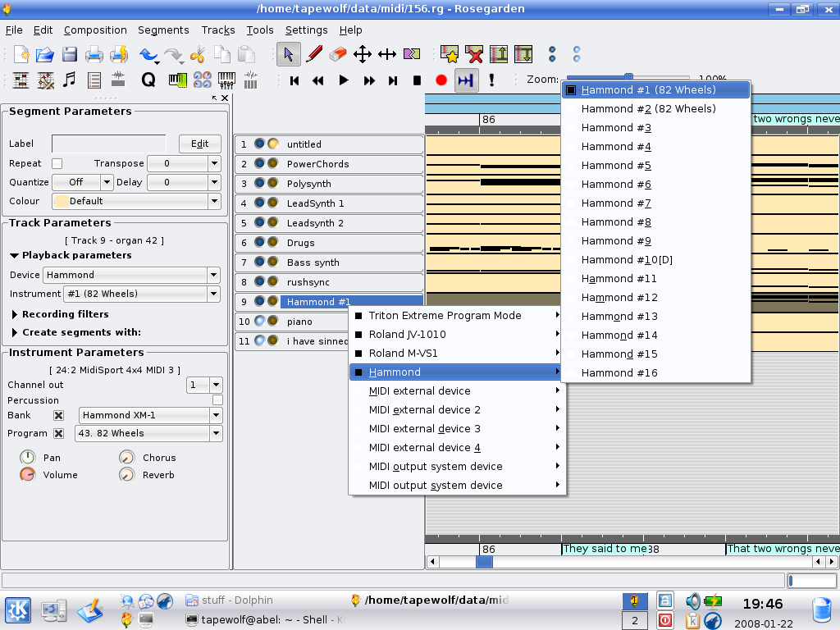Open KDE K menu in taskbar
This screenshot has height=630, width=840.
(x=18, y=610)
